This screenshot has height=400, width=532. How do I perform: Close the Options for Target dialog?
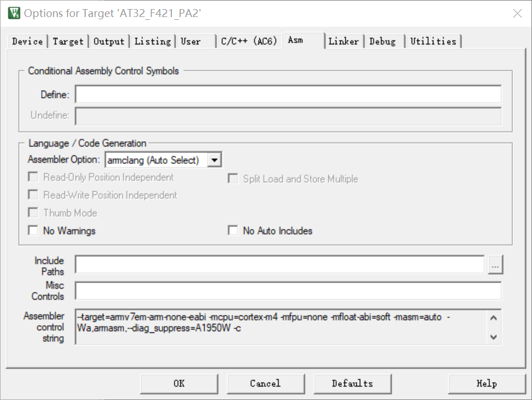click(517, 14)
